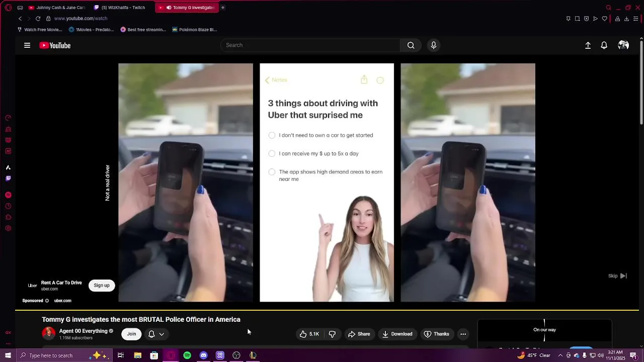Click the YouTube address bar URL
The image size is (644, 362).
(x=80, y=19)
